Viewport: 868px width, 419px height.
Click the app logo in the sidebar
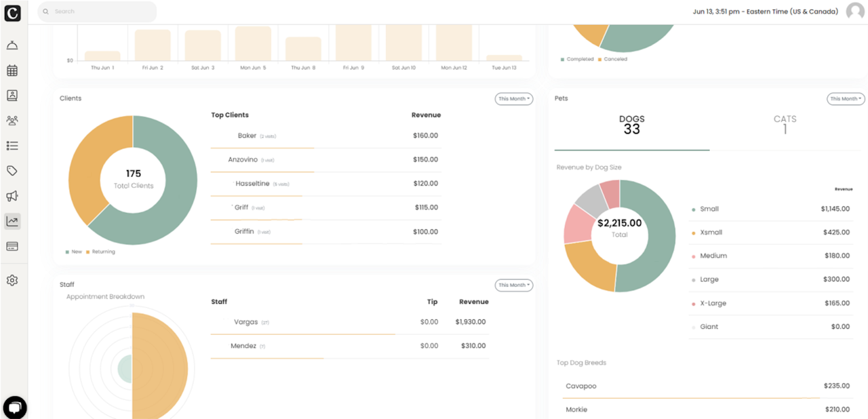pos(12,12)
